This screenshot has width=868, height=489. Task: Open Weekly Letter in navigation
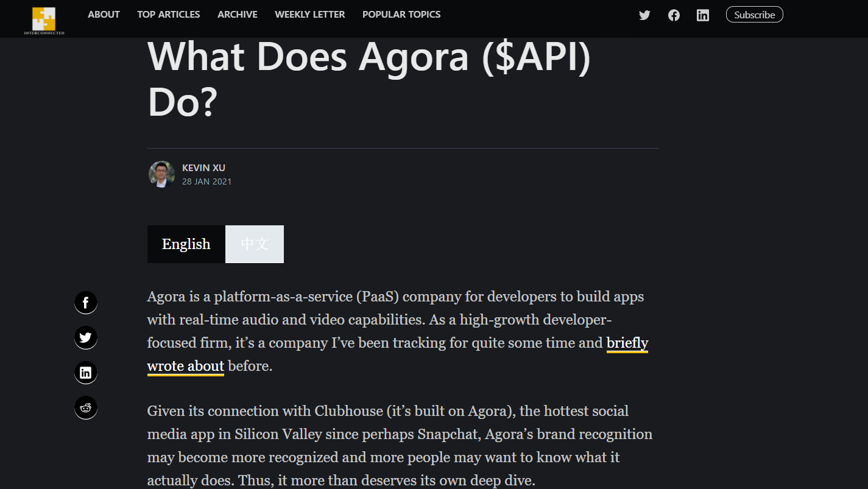(x=310, y=15)
